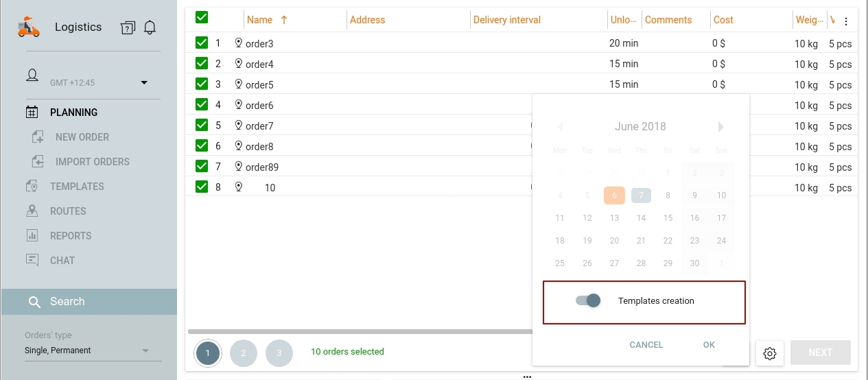Uncheck the checkbox for order5
This screenshot has height=380, width=868.
point(202,84)
